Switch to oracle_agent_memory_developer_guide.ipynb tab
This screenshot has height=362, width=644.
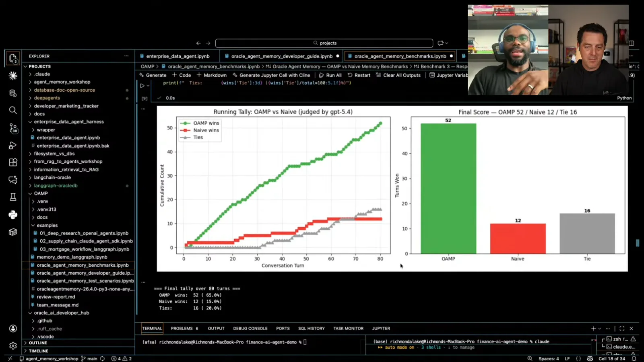click(x=282, y=56)
